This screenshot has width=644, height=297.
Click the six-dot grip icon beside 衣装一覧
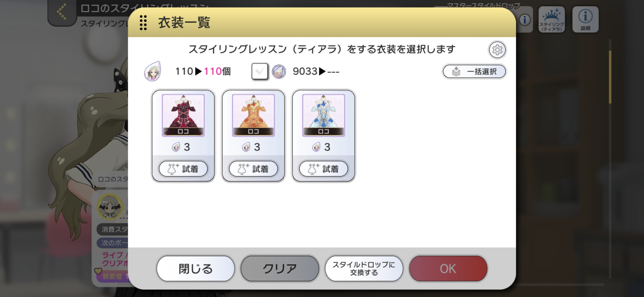click(x=143, y=23)
